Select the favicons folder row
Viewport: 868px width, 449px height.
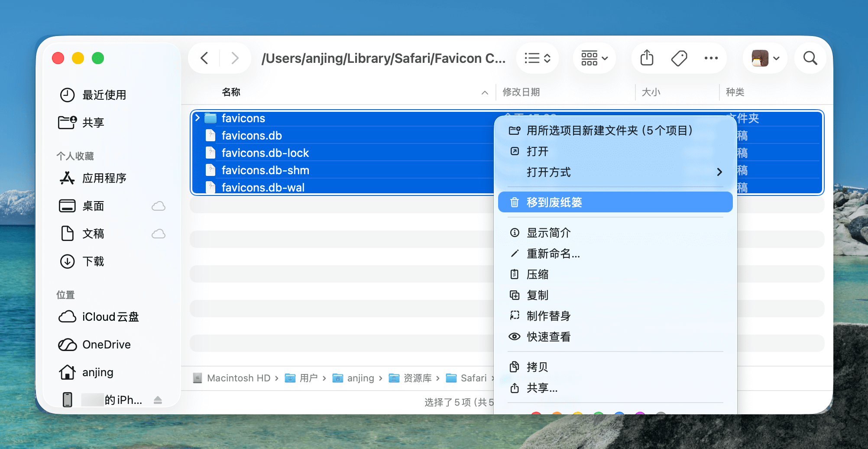pos(342,118)
